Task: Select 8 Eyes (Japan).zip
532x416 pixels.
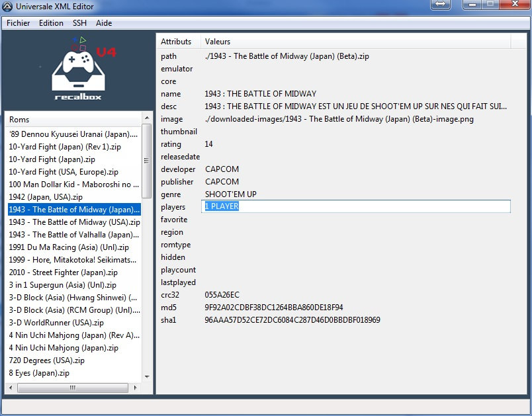Action: click(39, 373)
